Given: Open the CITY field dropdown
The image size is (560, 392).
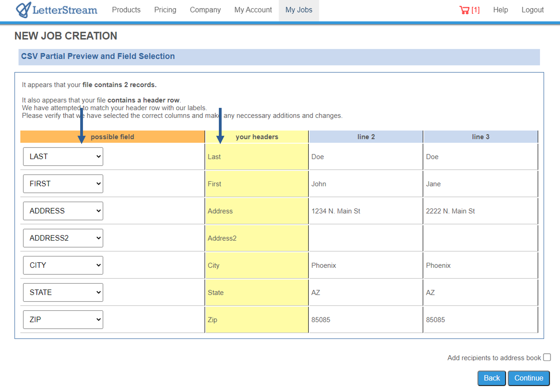Looking at the screenshot, I should (63, 265).
